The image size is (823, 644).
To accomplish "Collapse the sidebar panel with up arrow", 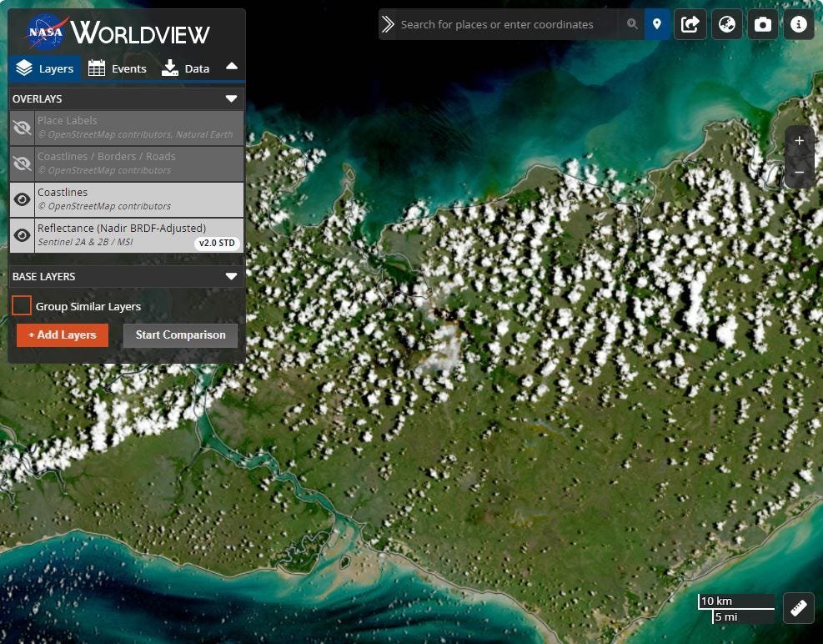I will [232, 67].
